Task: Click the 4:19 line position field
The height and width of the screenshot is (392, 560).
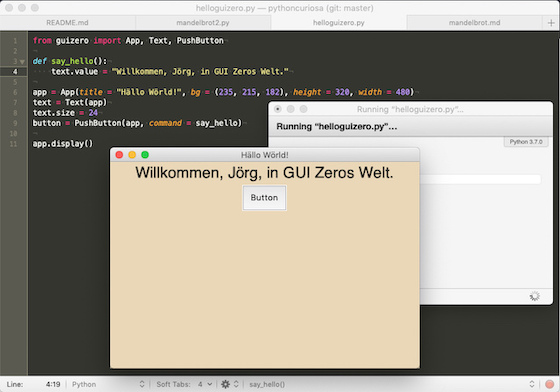Action: point(53,384)
